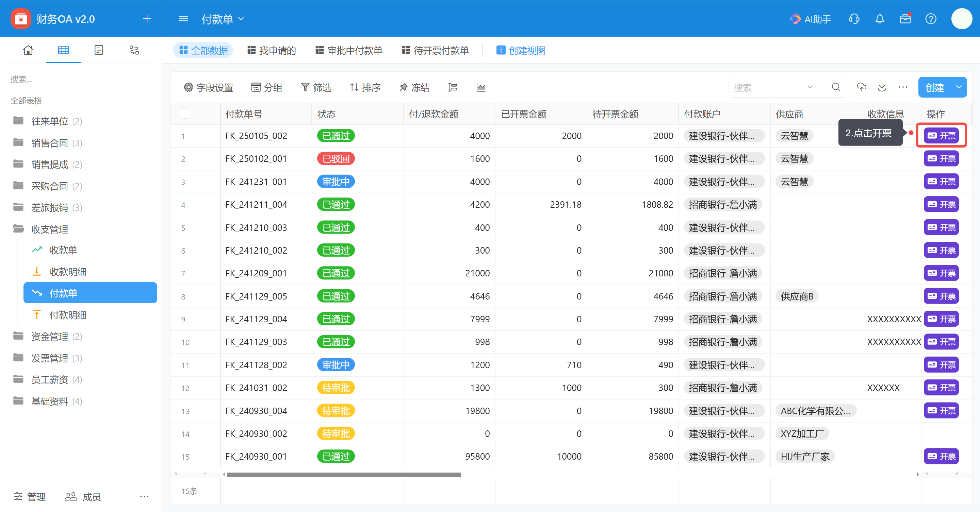Switch to the 全部数据 view tab
980x512 pixels.
203,50
